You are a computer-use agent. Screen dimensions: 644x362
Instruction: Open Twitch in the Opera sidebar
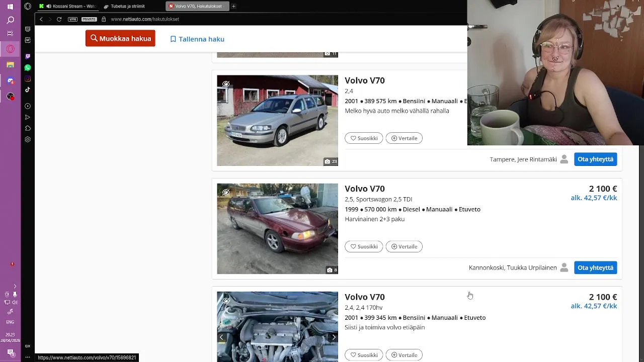click(28, 56)
